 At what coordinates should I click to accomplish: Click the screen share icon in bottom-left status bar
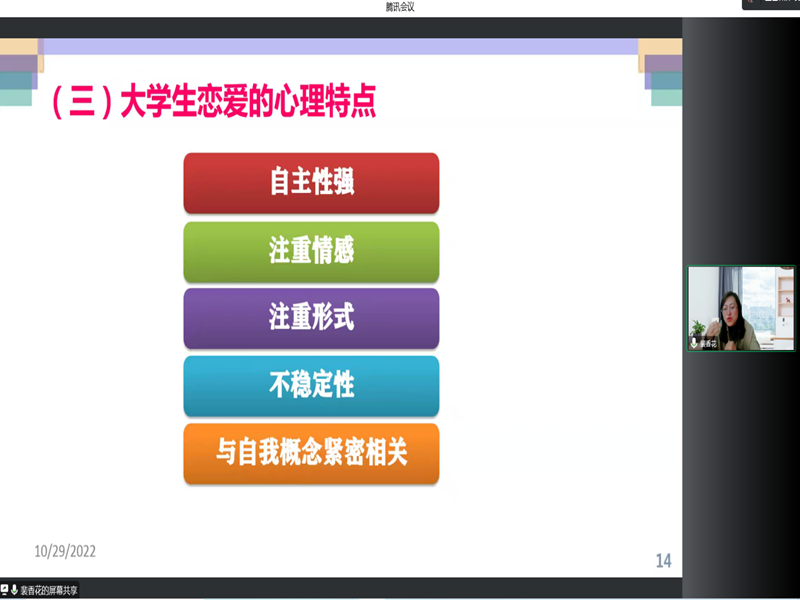pyautogui.click(x=5, y=590)
